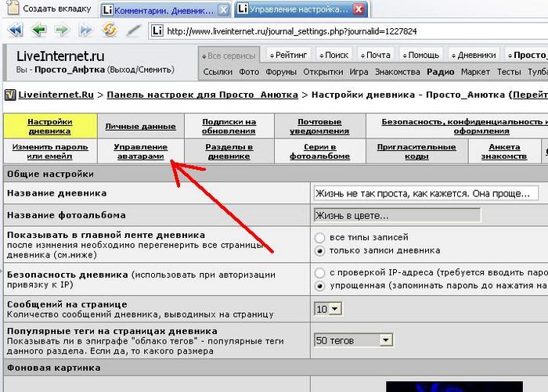The height and width of the screenshot is (392, 548).
Task: Reload page with the orange refresh icon
Action: [110, 31]
